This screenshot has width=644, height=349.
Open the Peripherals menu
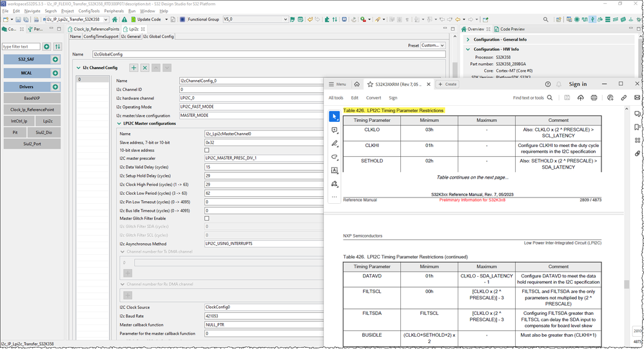pos(113,11)
